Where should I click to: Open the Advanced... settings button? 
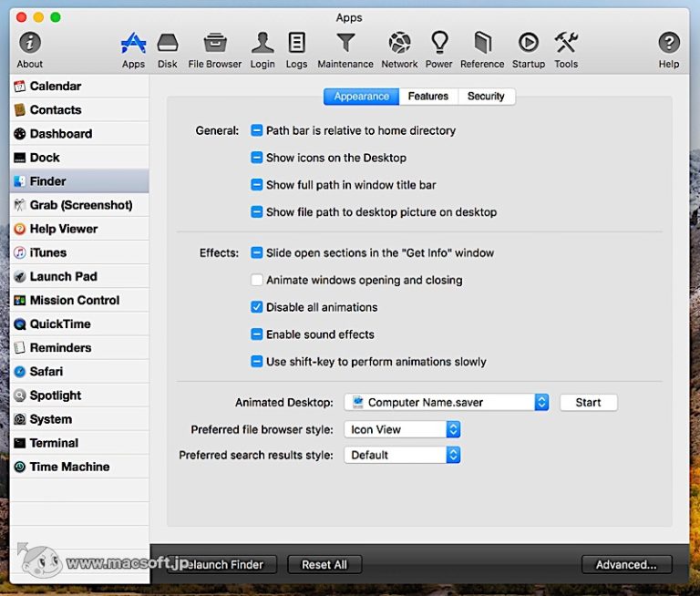pyautogui.click(x=627, y=565)
